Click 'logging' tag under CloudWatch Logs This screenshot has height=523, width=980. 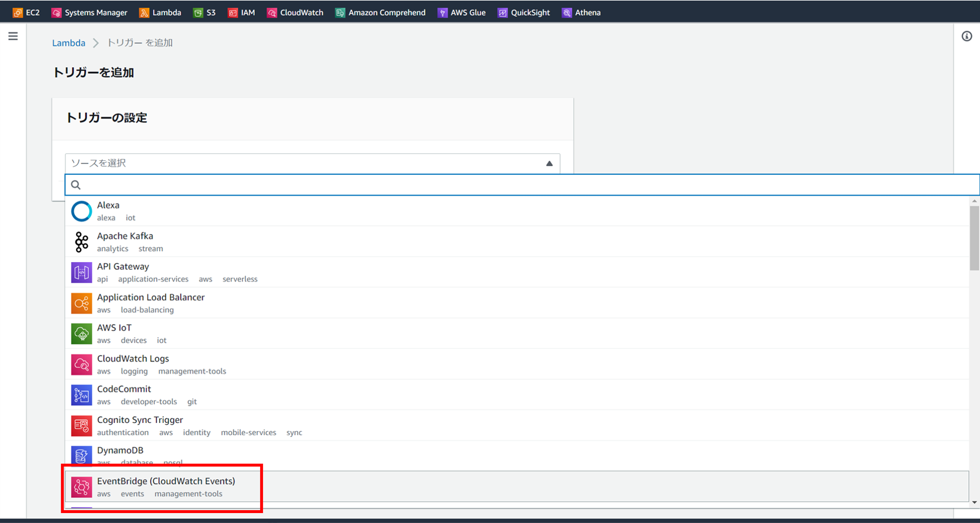[x=134, y=371]
